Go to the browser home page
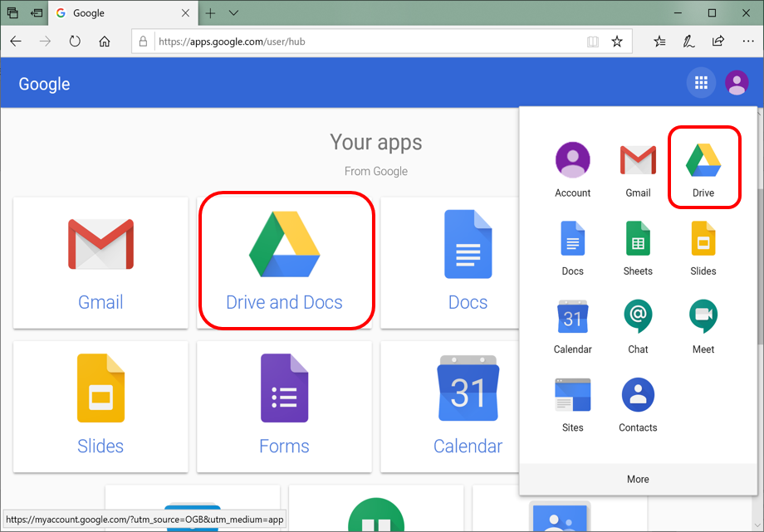The height and width of the screenshot is (532, 764). 105,41
